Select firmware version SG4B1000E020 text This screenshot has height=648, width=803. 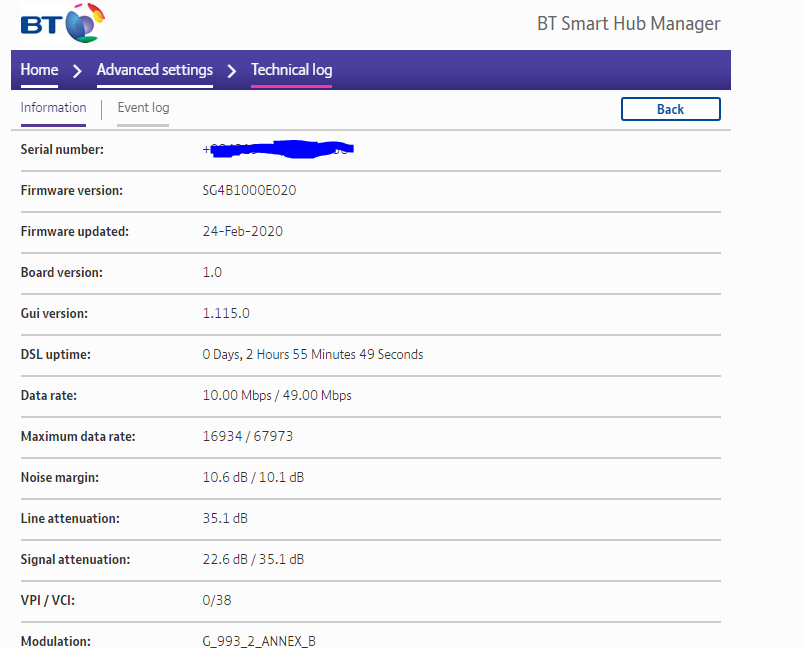(249, 190)
